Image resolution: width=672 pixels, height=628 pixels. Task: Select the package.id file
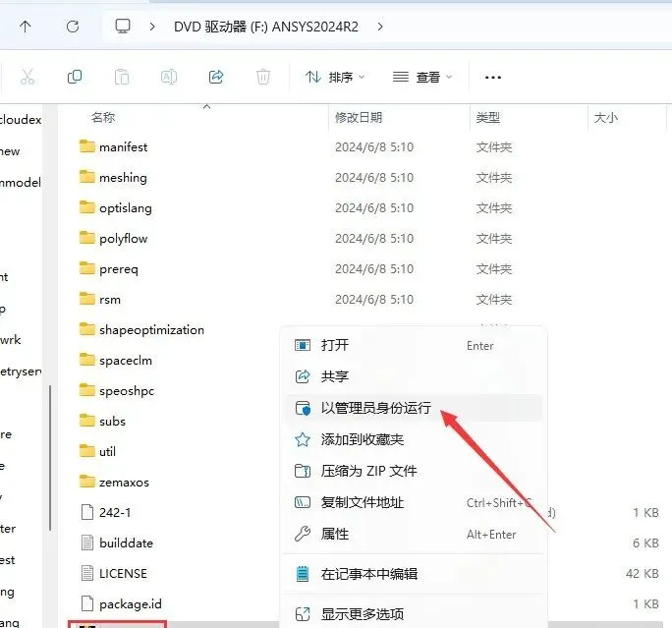121,603
